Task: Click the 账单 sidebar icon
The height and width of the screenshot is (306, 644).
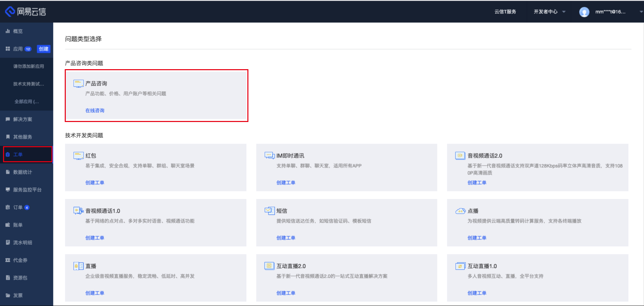Action: (x=7, y=225)
